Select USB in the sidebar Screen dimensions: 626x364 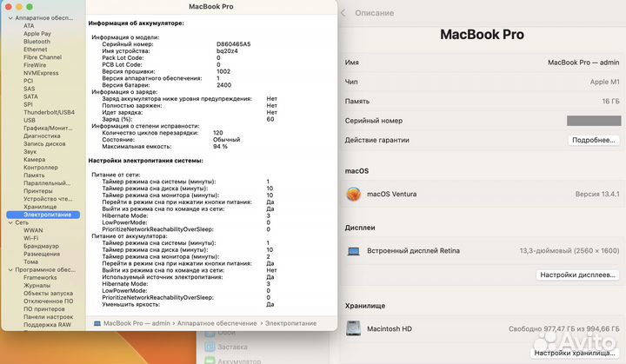[30, 120]
